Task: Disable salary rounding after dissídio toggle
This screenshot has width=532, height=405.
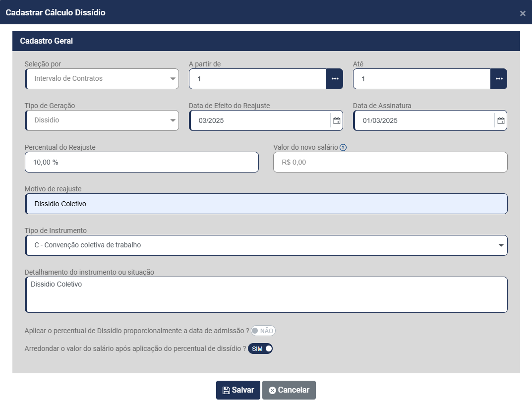Action: 260,348
